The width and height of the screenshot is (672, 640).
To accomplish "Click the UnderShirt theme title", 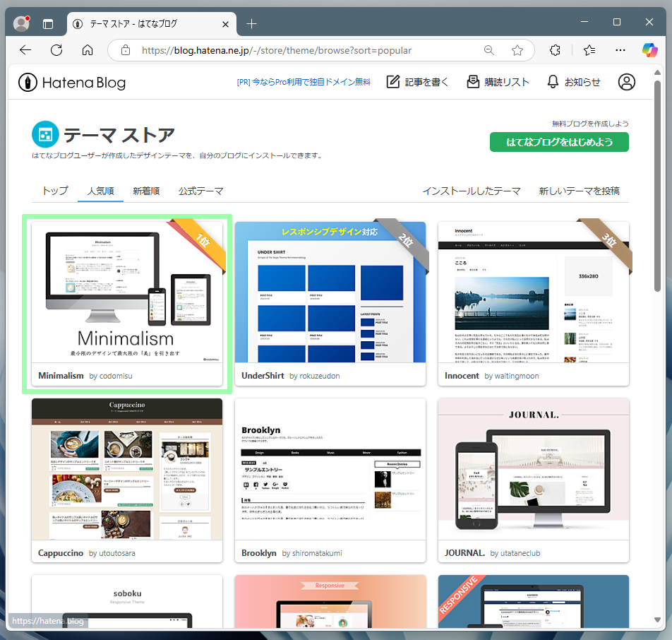I will [x=263, y=376].
